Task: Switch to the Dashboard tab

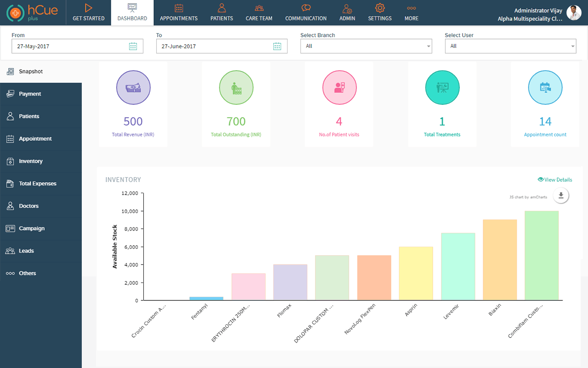Action: (x=132, y=12)
